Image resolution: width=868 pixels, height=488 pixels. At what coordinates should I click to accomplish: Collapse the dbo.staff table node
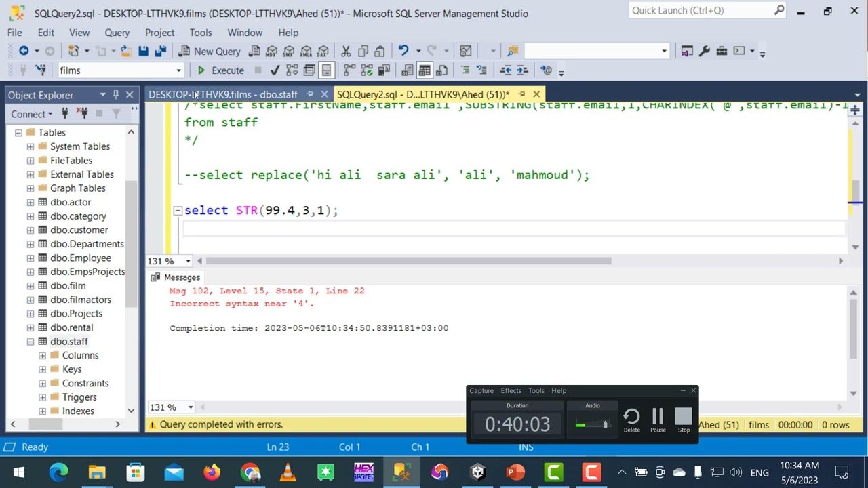(x=31, y=342)
